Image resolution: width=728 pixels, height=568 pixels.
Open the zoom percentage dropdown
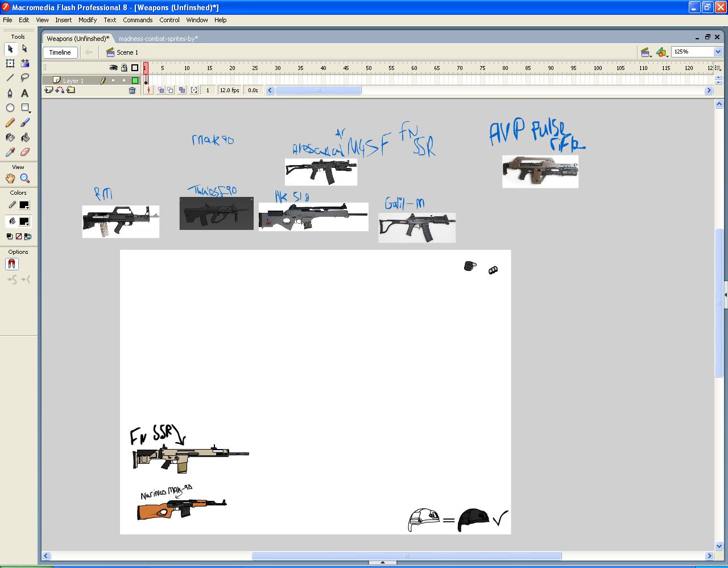point(717,52)
